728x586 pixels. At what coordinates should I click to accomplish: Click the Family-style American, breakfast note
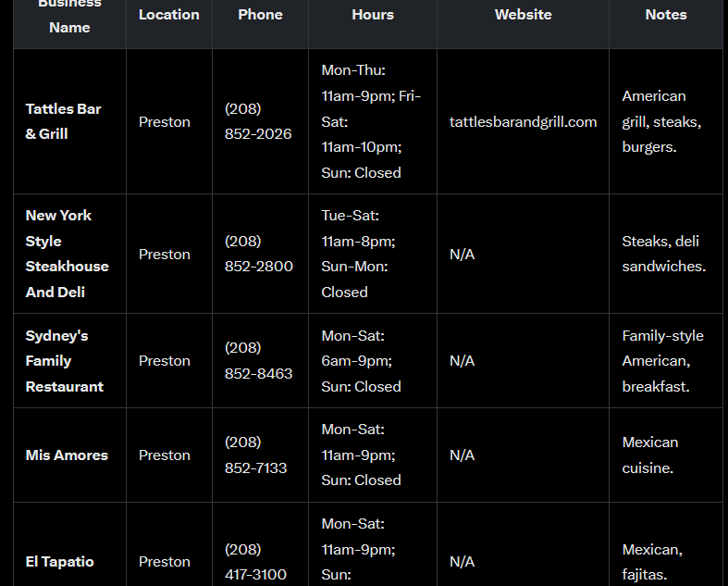(662, 361)
